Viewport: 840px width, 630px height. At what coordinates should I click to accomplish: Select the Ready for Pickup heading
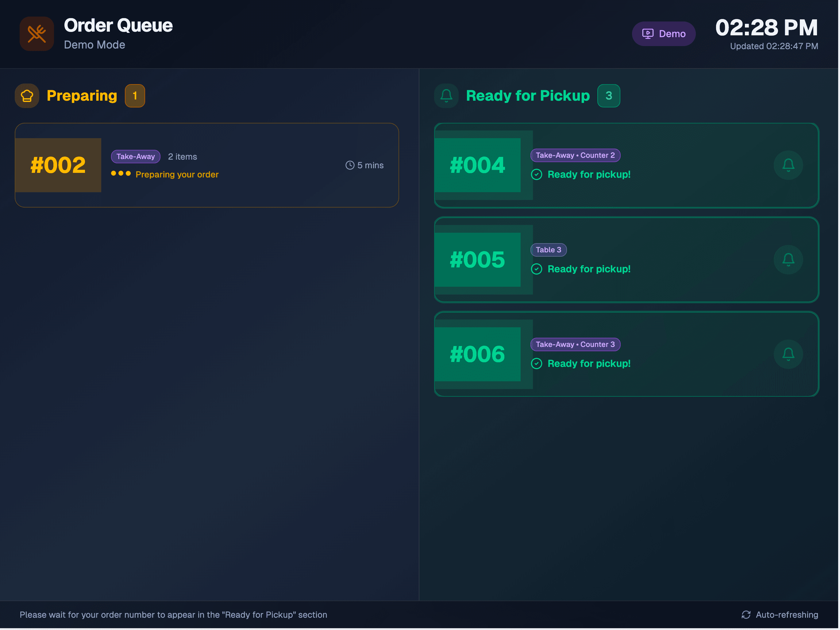pyautogui.click(x=527, y=96)
